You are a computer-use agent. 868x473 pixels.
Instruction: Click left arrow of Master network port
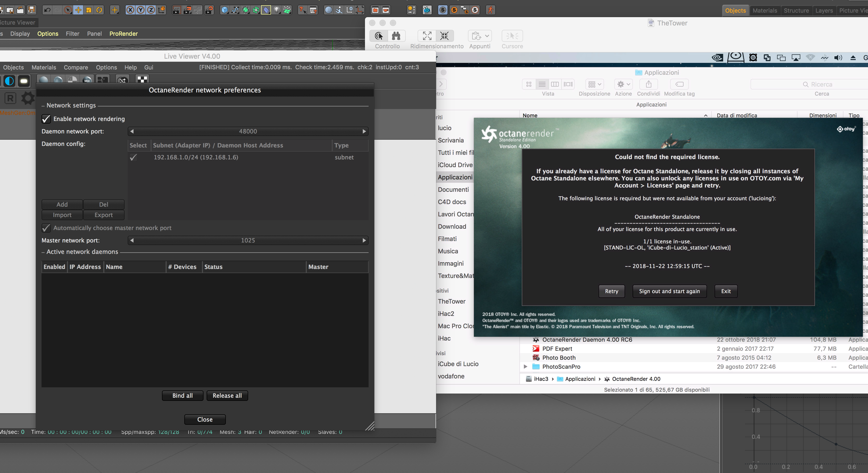click(x=132, y=240)
